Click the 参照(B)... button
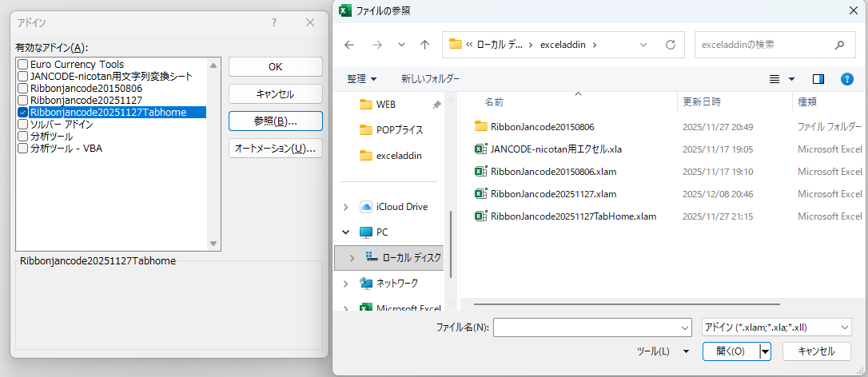868x377 pixels. [x=275, y=121]
